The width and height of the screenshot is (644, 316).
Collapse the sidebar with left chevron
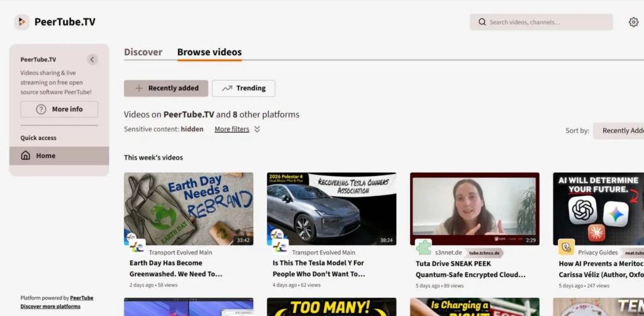coord(92,60)
